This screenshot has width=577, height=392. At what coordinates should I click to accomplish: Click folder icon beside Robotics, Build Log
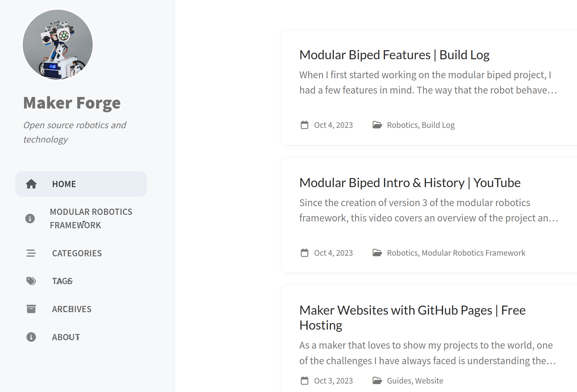377,125
